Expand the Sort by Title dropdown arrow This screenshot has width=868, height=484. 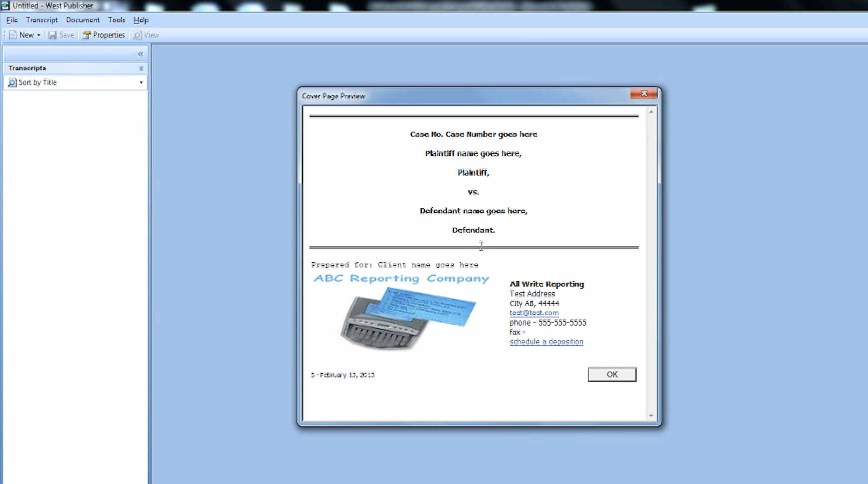click(141, 82)
